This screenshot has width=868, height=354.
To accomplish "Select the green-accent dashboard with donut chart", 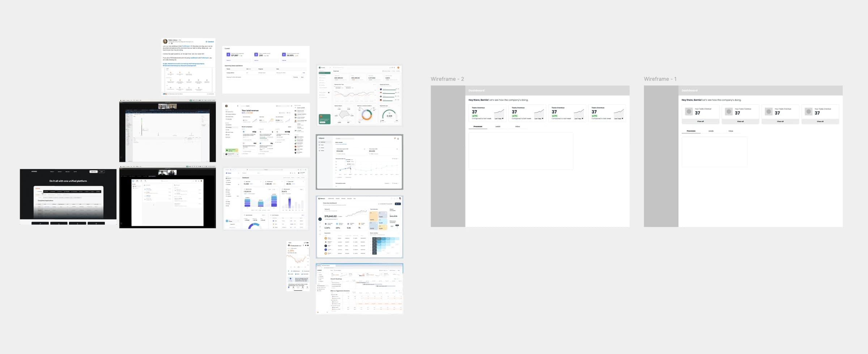I will (359, 96).
